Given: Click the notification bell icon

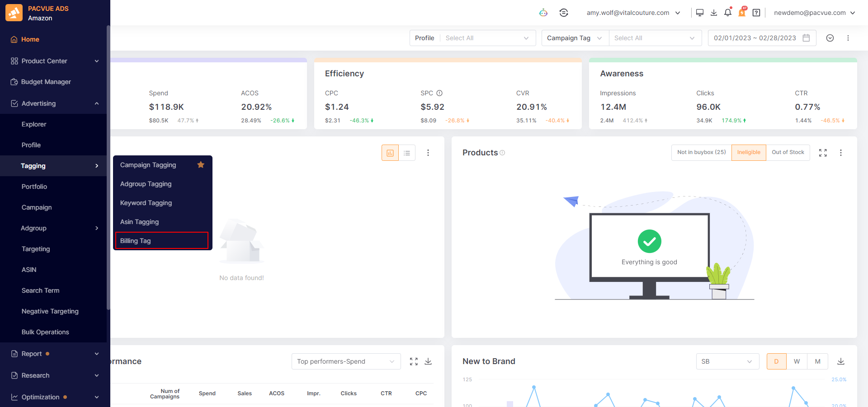Looking at the screenshot, I should point(727,13).
